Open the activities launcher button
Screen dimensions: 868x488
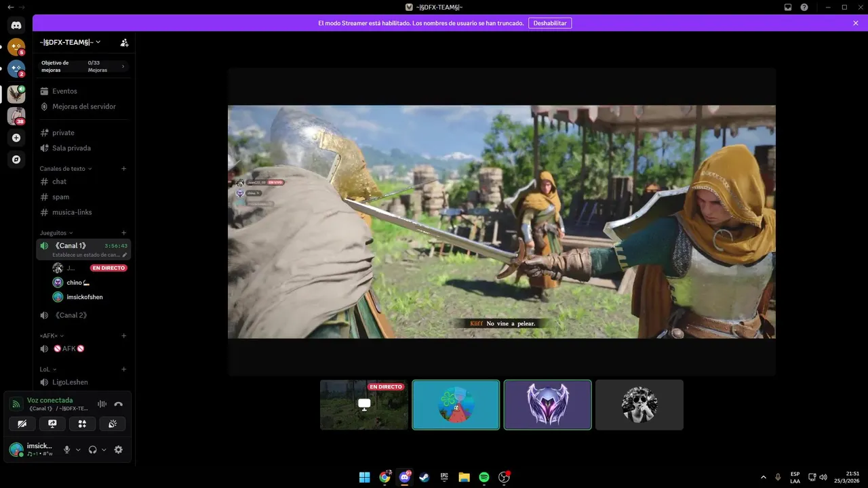coord(82,424)
